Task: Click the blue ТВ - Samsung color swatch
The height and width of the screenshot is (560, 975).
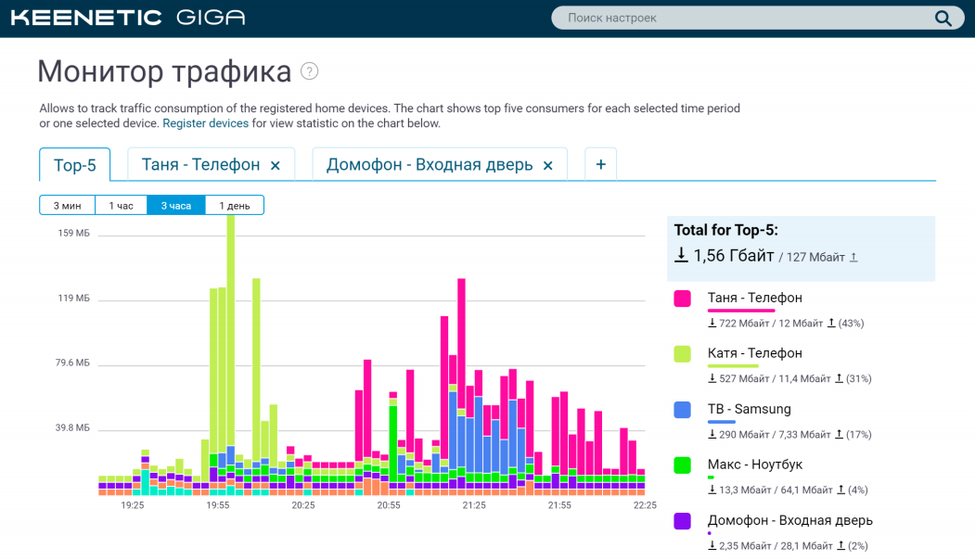Action: click(682, 409)
